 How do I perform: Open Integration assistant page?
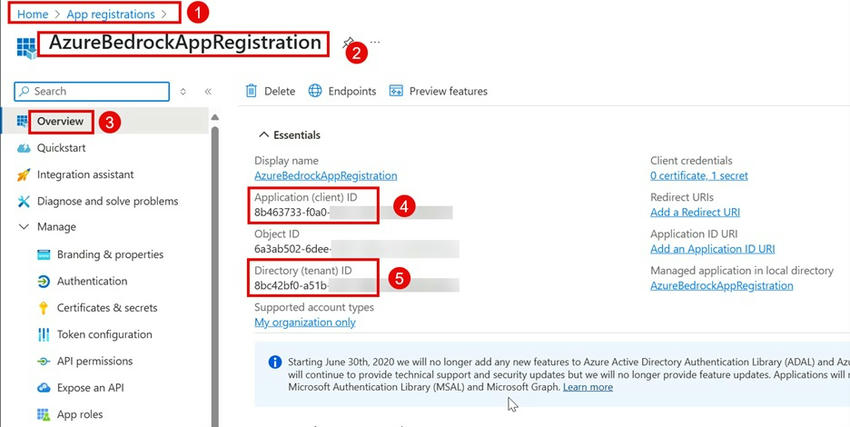click(85, 174)
